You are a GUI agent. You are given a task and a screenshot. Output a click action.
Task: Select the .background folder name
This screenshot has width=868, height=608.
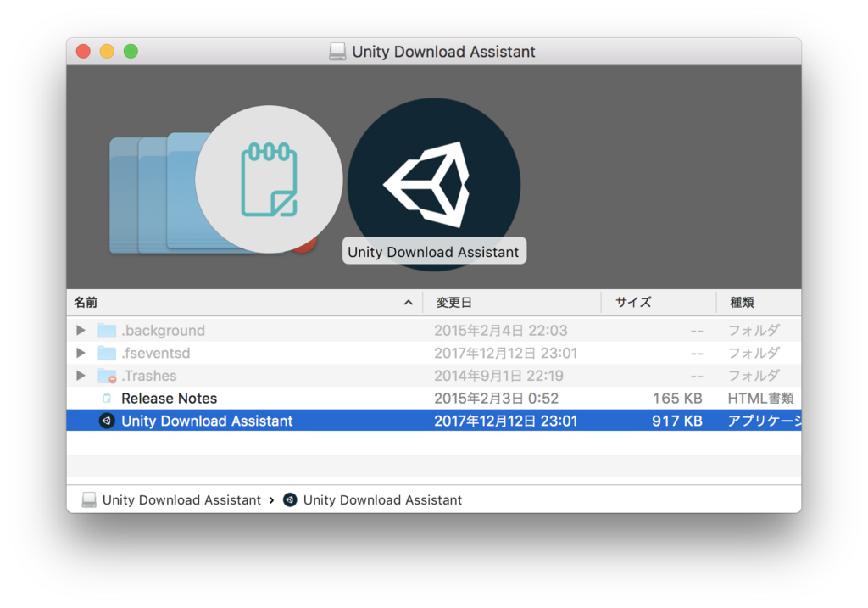163,331
